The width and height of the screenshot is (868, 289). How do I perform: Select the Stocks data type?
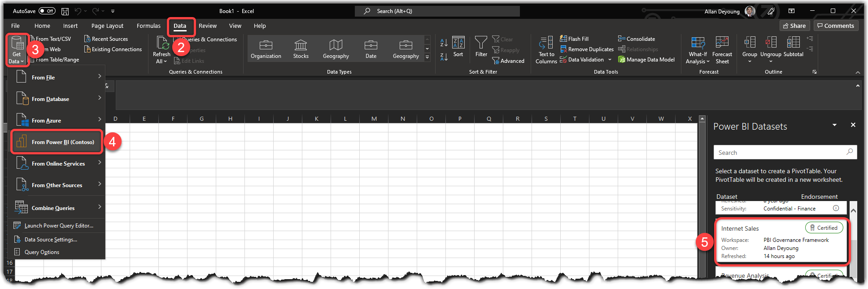coord(301,48)
